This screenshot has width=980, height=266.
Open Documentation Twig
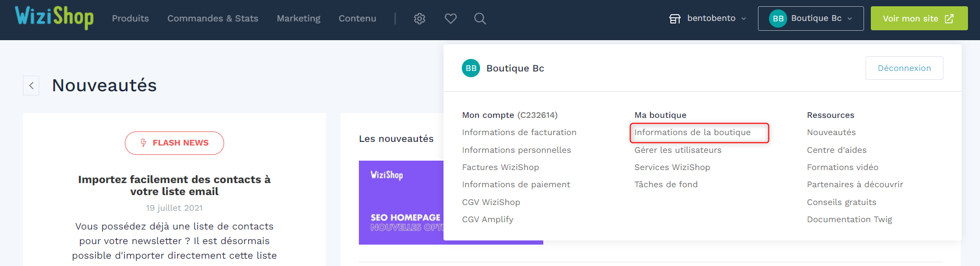[x=849, y=220]
